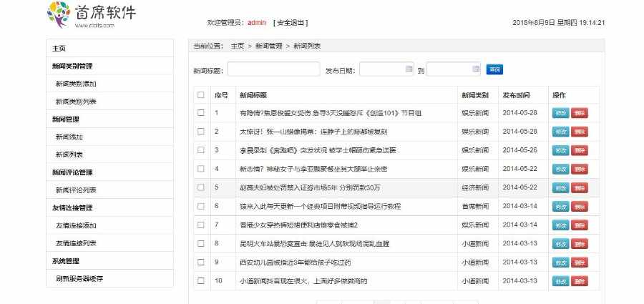This screenshot has height=304, width=644.
Task: Collapse the 友情连接管理 section
Action: tap(109, 208)
